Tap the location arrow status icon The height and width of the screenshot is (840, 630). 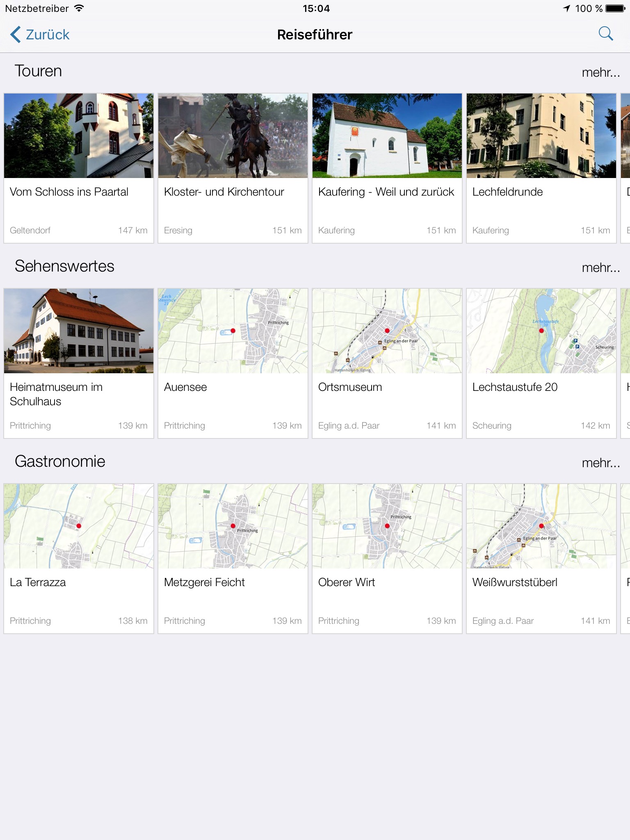(567, 9)
